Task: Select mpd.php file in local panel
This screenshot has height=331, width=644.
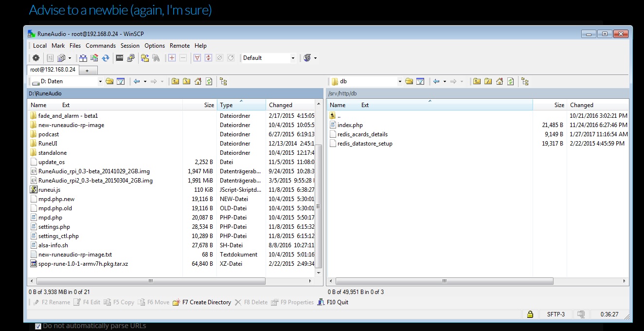Action: (x=50, y=218)
